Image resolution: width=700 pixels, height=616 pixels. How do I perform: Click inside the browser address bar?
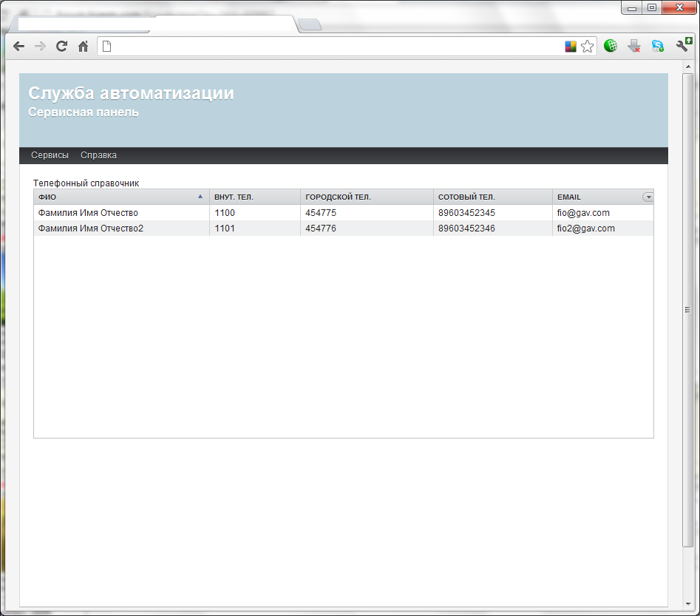coord(333,47)
